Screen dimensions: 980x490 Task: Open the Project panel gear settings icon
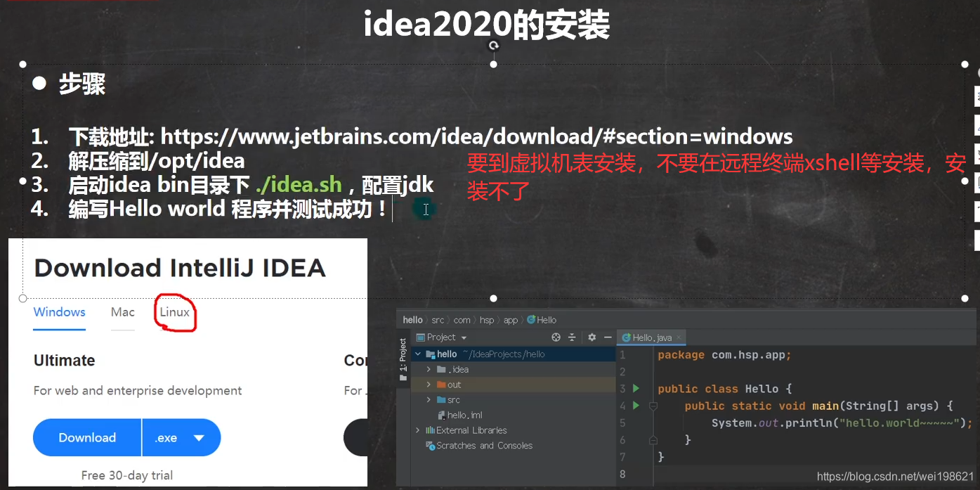(592, 337)
